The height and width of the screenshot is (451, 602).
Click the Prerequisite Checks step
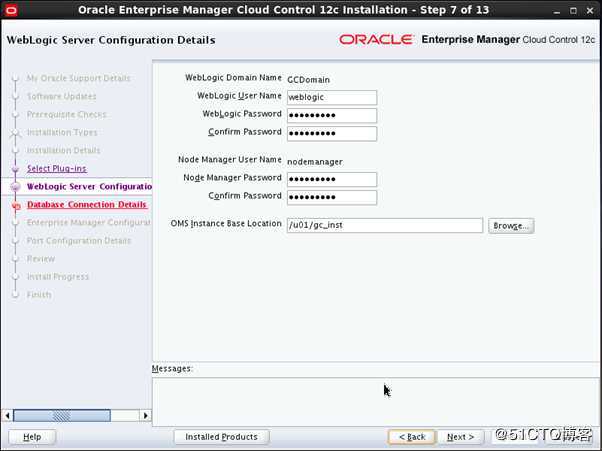tap(67, 114)
